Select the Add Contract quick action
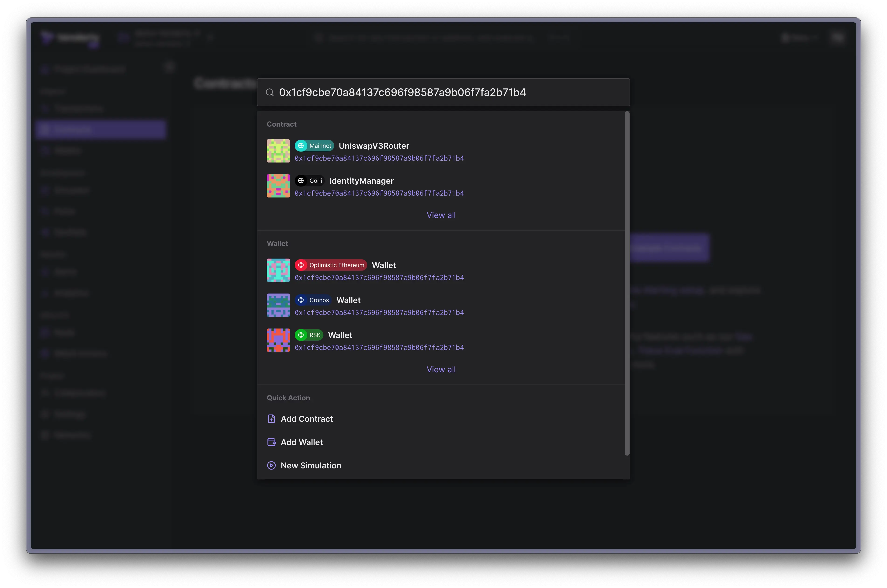This screenshot has height=588, width=887. pos(441,419)
